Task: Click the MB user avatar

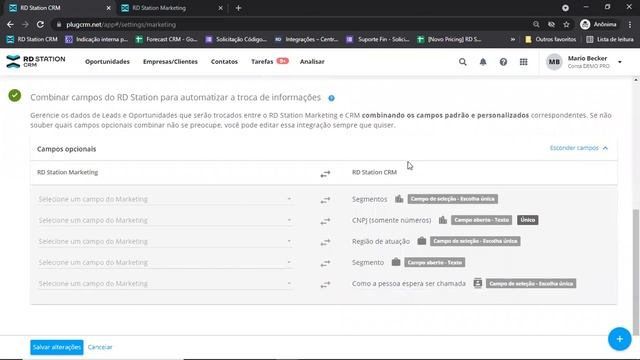Action: tap(554, 62)
